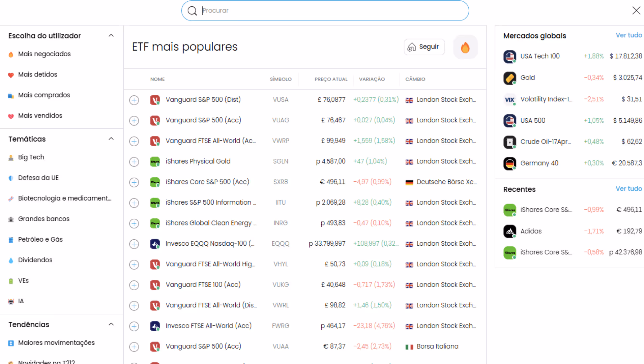Screen dimensions: 644x364
Task: Open Vanguard FTSE 100 (Acc) row
Action: [x=305, y=285]
